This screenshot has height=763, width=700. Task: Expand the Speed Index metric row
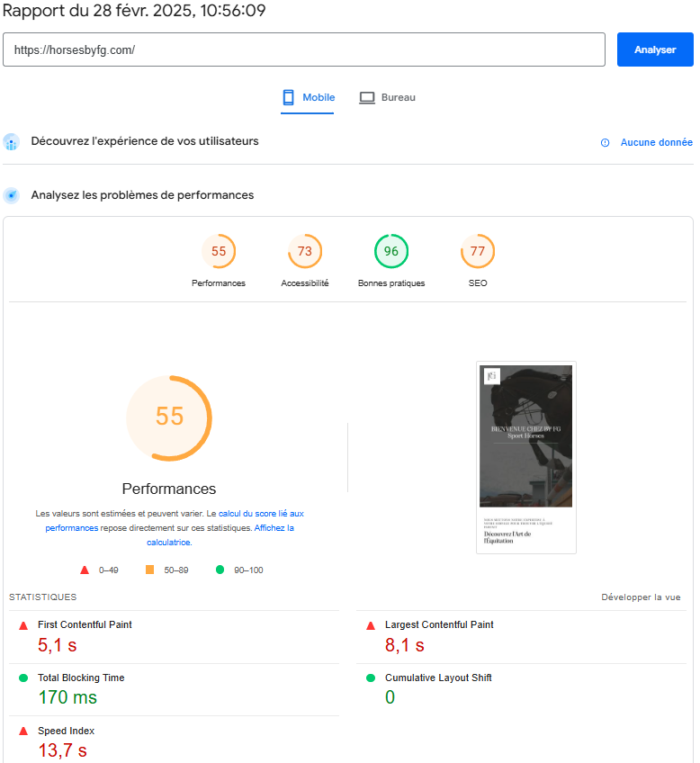click(66, 732)
